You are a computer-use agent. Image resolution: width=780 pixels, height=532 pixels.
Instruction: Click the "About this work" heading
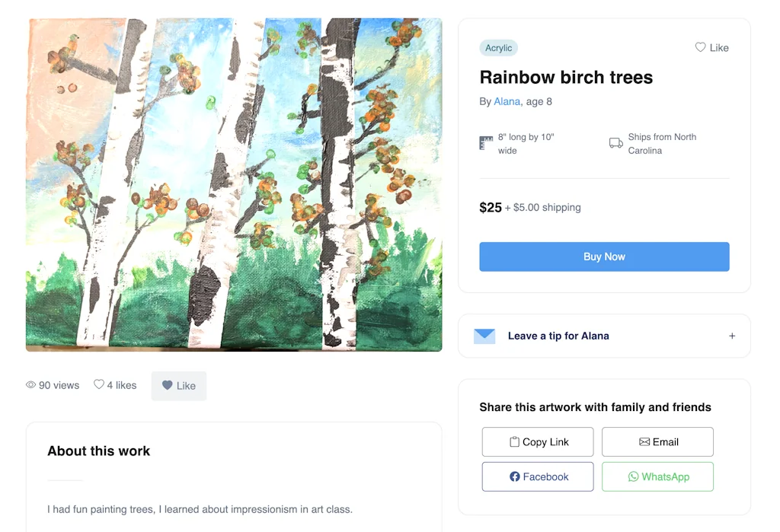pyautogui.click(x=99, y=451)
